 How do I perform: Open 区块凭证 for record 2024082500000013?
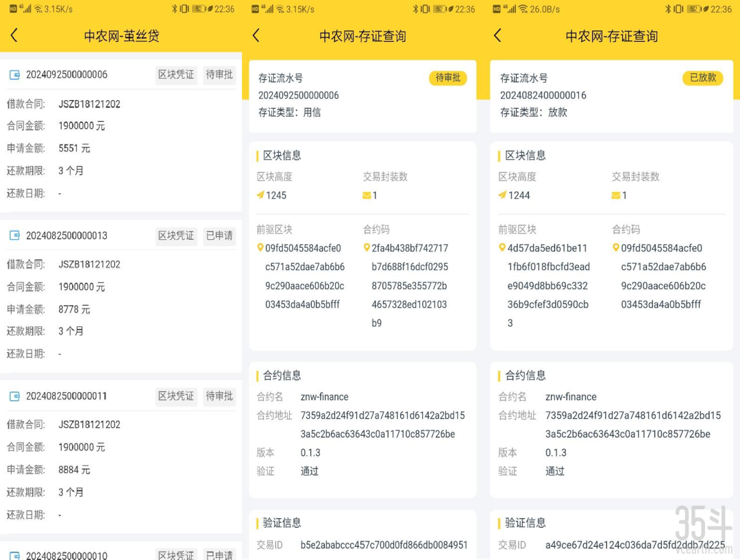[176, 236]
